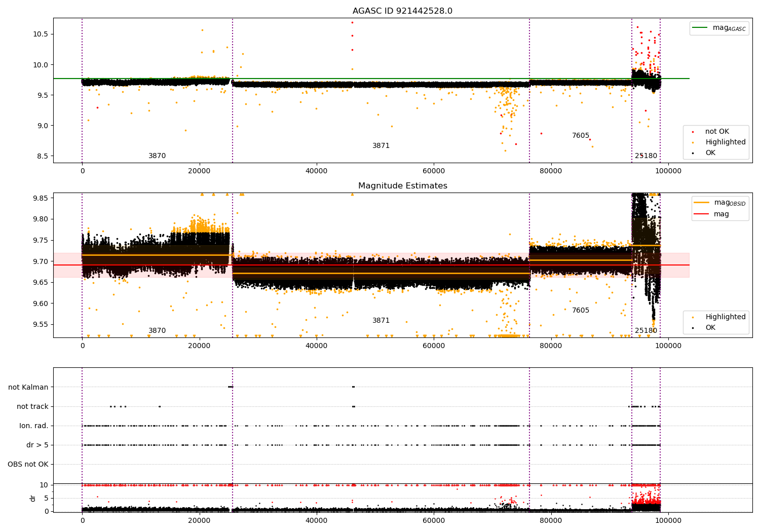760x532 pixels.
Task: Click the 8.5 y-axis tick label
Action: point(42,156)
